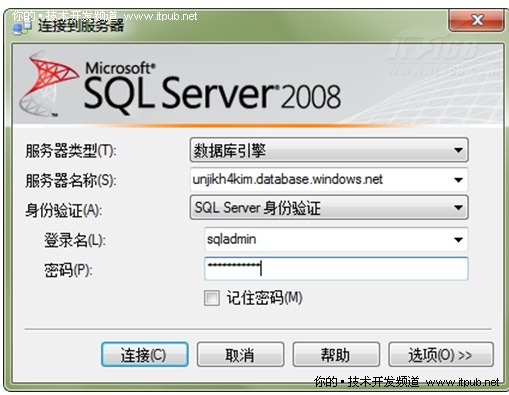Expand the 服务器名称 dropdown arrow
Viewport: 509px width, 395px height.
pos(458,180)
